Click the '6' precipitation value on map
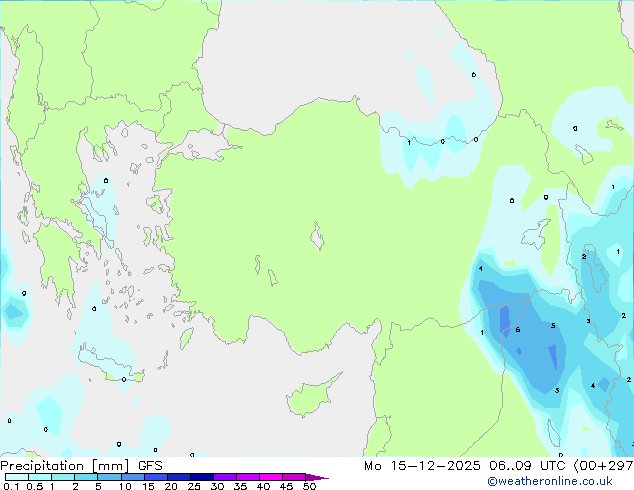Screen dimensions: 634x490 coord(518,330)
